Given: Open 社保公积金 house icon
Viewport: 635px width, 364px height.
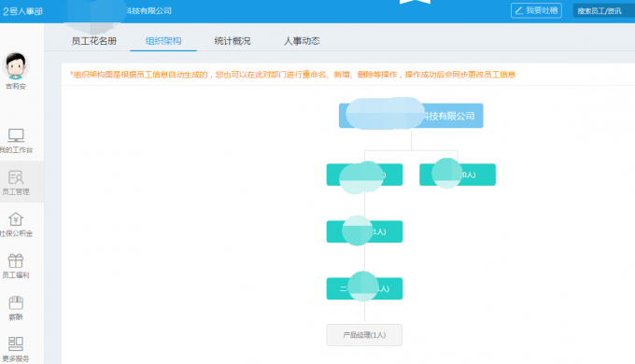Looking at the screenshot, I should pos(16,219).
